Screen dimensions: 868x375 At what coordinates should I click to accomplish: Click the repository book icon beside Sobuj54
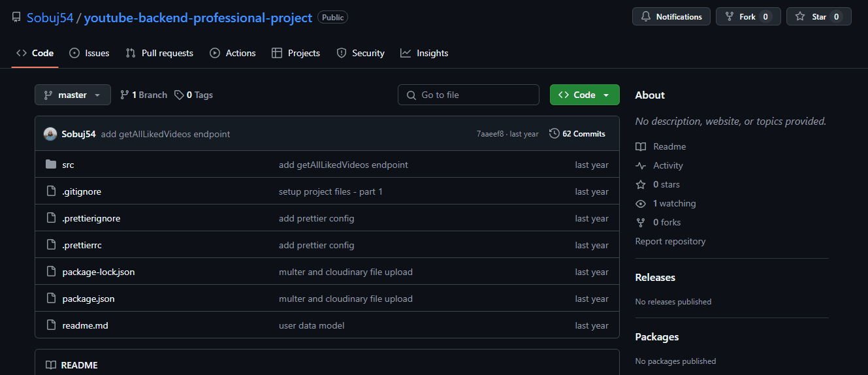click(16, 18)
